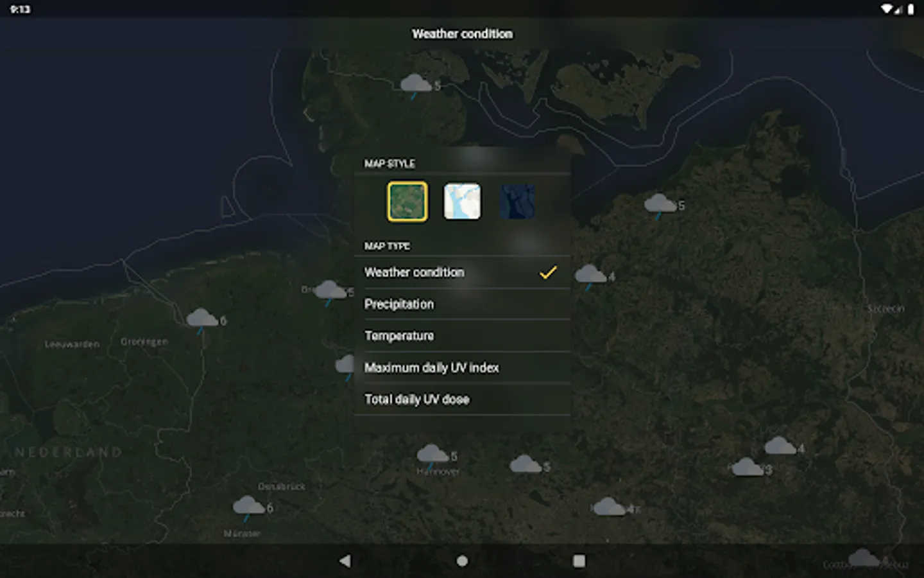The height and width of the screenshot is (578, 924).
Task: Choose Total daily UV dose map type
Action: tap(462, 399)
